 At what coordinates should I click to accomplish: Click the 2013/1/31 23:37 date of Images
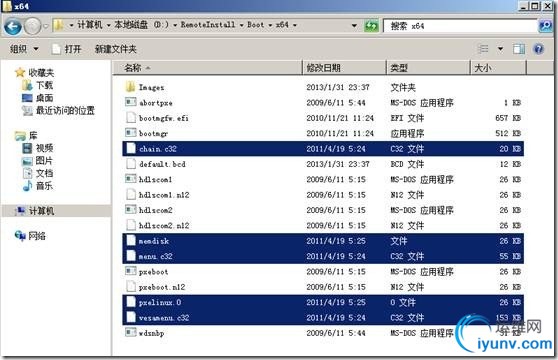pos(338,87)
